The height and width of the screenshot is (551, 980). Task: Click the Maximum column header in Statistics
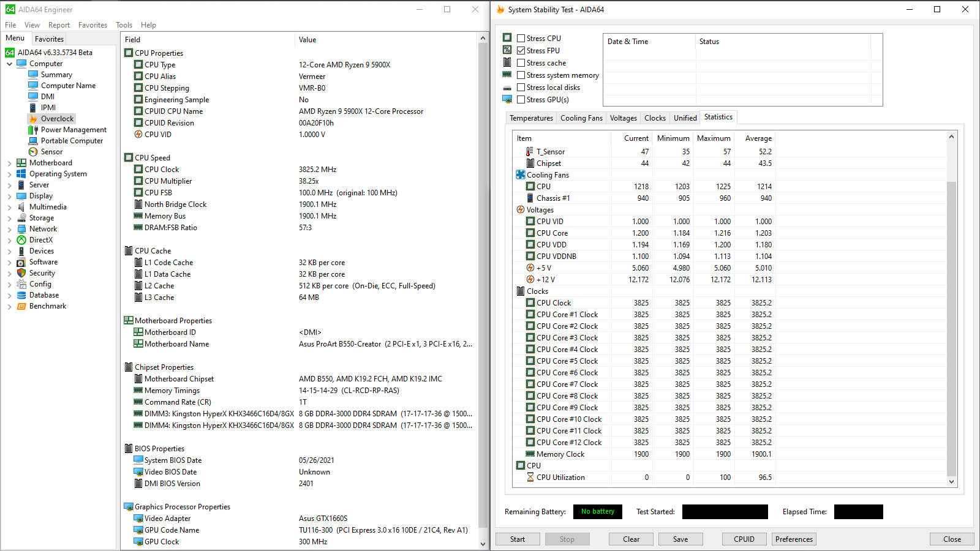pyautogui.click(x=714, y=138)
